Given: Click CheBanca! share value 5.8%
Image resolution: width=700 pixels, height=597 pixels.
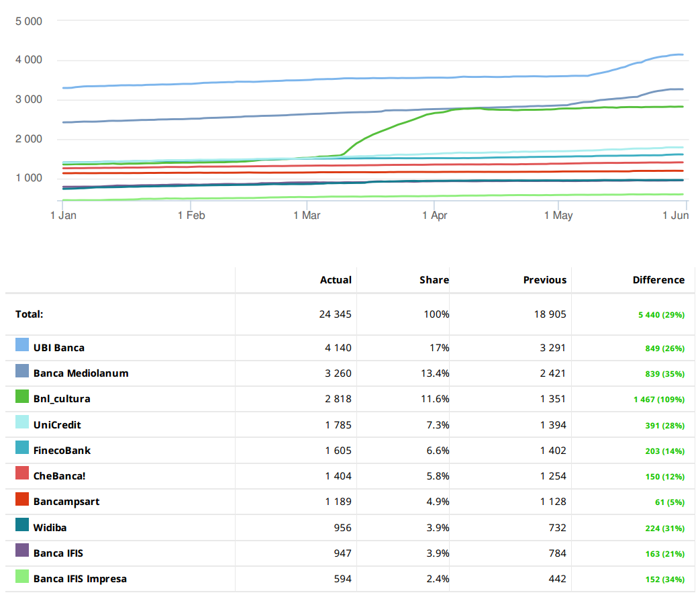Looking at the screenshot, I should point(438,476).
